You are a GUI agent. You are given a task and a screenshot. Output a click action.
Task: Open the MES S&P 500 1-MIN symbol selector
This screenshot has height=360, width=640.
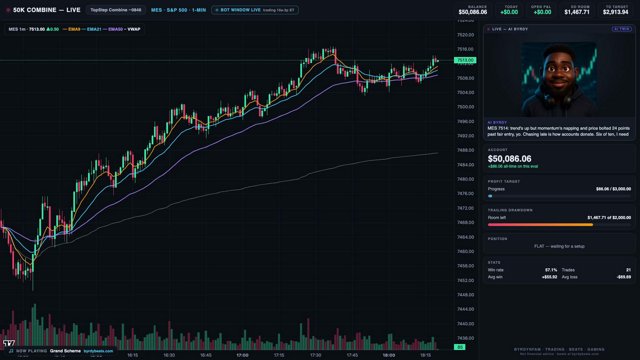178,10
